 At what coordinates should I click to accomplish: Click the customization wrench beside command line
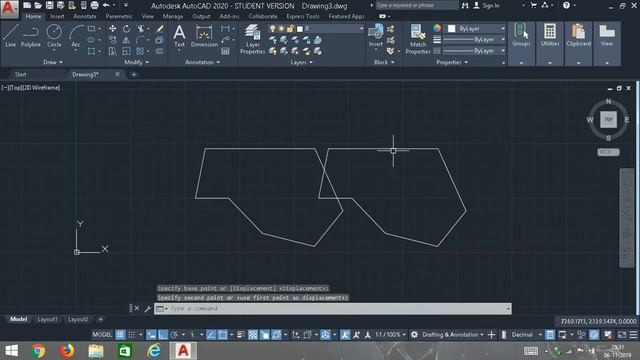click(148, 309)
